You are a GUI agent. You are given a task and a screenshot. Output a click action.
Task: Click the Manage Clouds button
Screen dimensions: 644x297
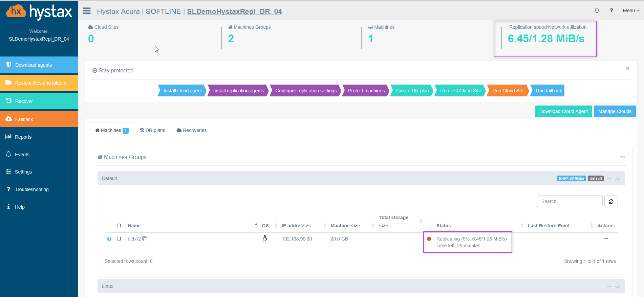tap(615, 111)
